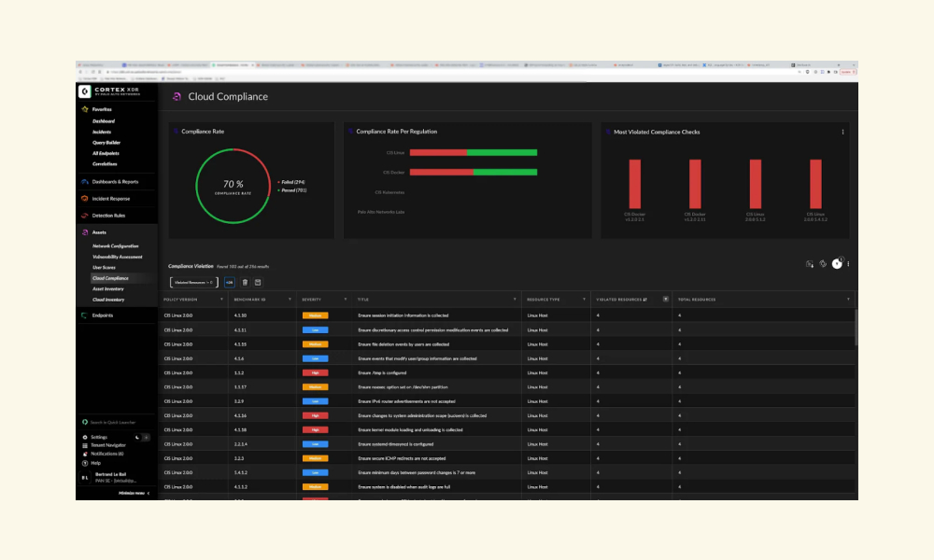The width and height of the screenshot is (934, 560).
Task: Open Vulnerability Assessment under Assets
Action: 118,257
